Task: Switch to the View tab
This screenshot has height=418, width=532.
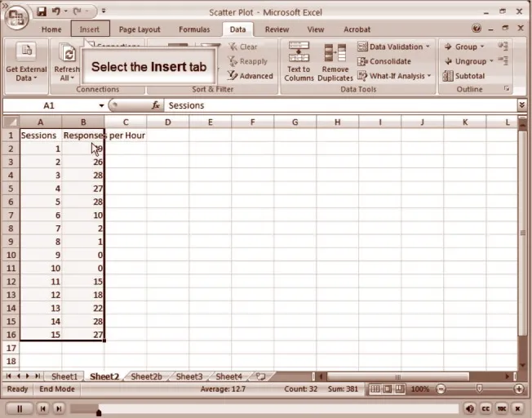Action: point(316,29)
